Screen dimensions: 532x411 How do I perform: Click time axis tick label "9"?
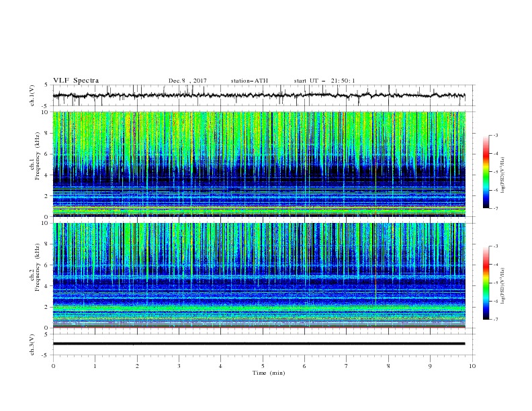pos(430,366)
